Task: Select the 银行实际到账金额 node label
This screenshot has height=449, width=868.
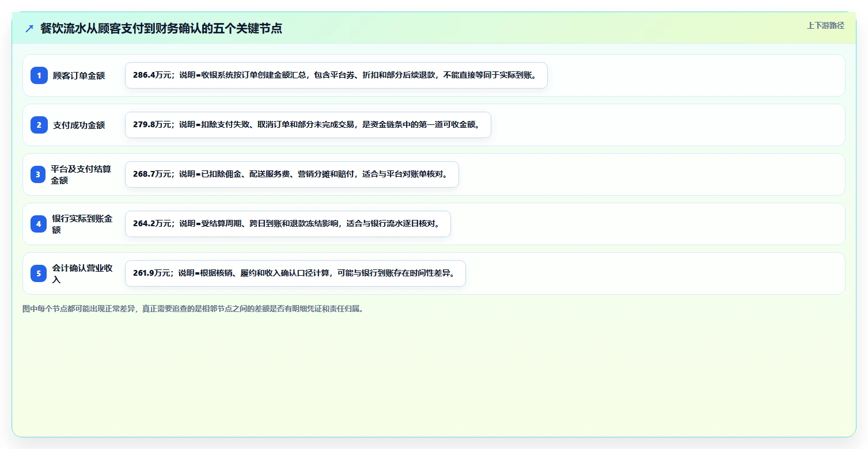Action: [x=82, y=224]
